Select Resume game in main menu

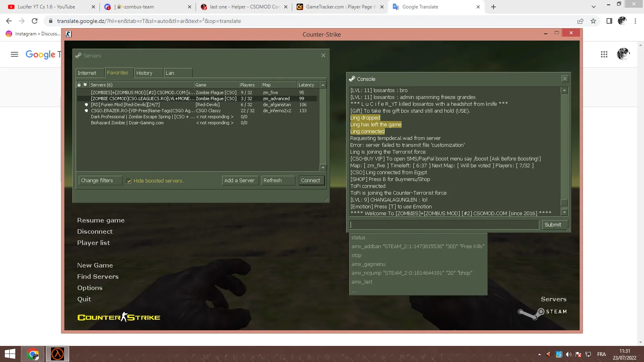[101, 220]
